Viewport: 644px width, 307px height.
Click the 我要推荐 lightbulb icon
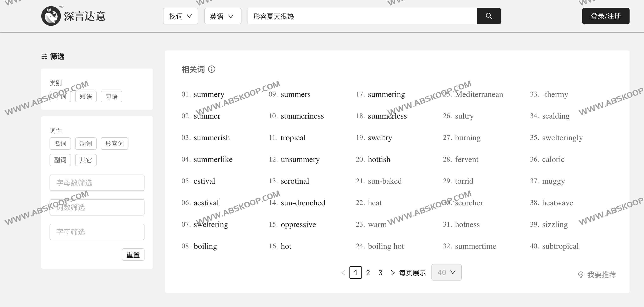[x=581, y=274]
